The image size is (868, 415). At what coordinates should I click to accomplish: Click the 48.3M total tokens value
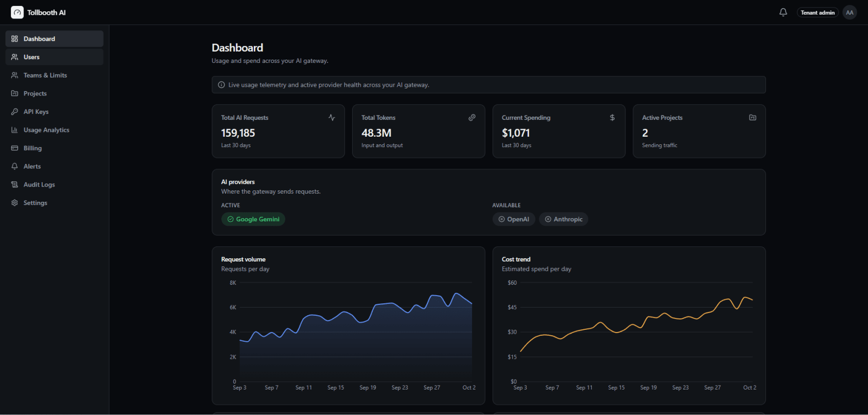pos(376,133)
